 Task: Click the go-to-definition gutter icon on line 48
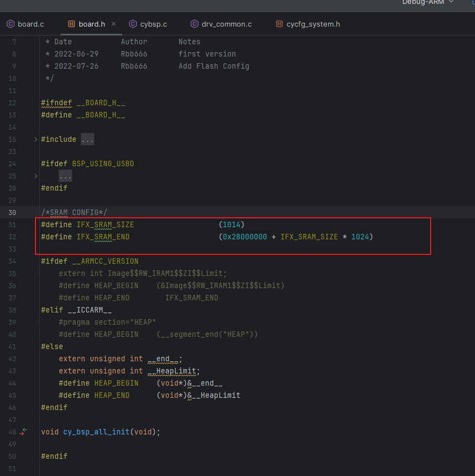pos(23,432)
